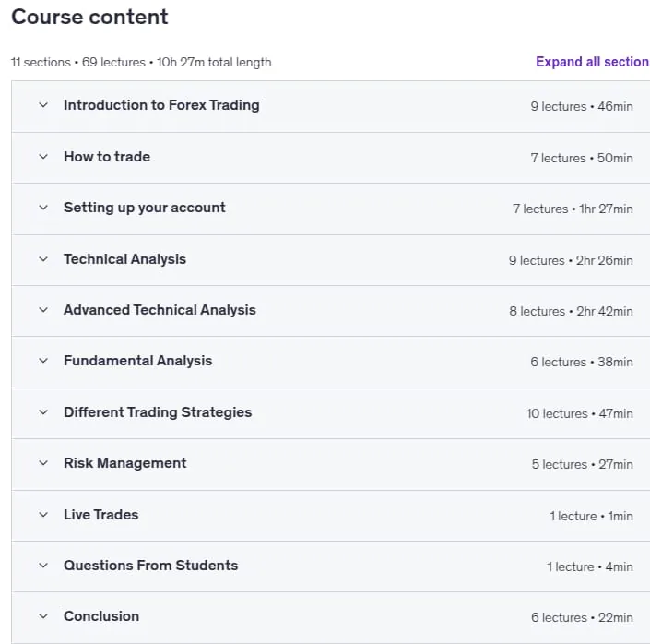Expand the Conclusion section chevron

click(x=43, y=616)
